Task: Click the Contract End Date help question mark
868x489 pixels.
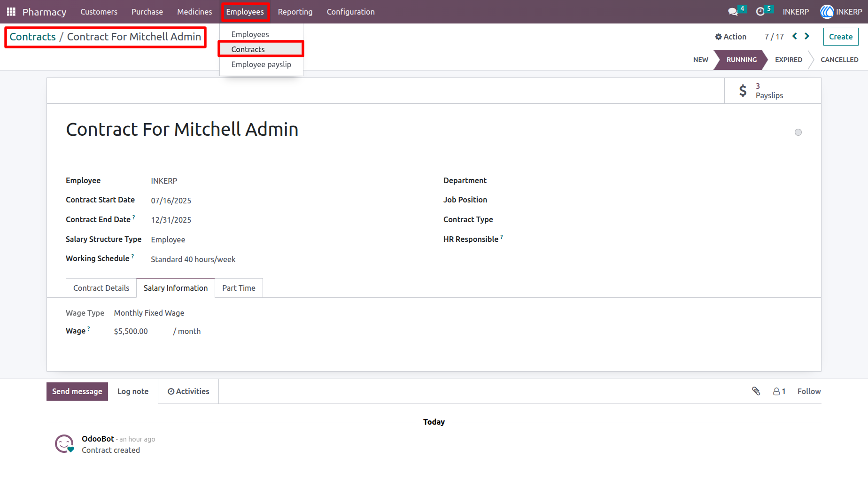Action: point(134,217)
